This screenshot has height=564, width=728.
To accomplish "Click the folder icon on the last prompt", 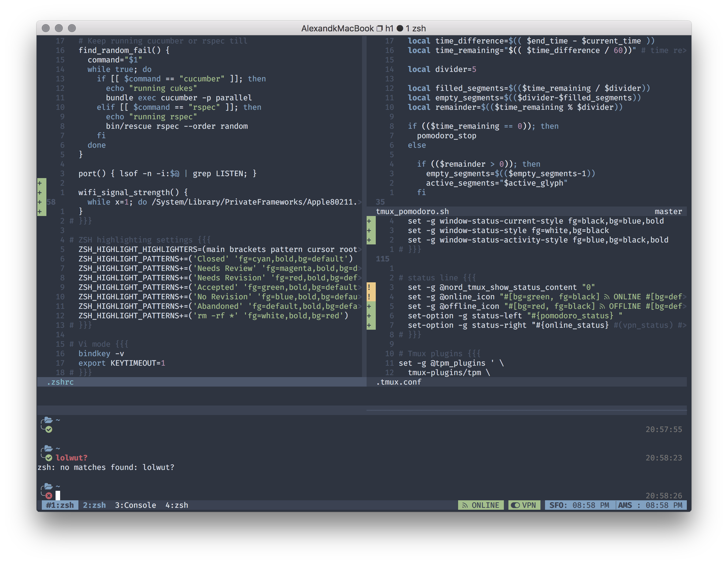I will click(48, 486).
